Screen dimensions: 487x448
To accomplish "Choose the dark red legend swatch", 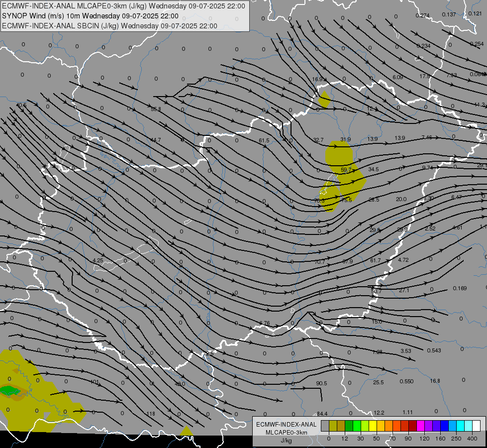I will 412,426.
